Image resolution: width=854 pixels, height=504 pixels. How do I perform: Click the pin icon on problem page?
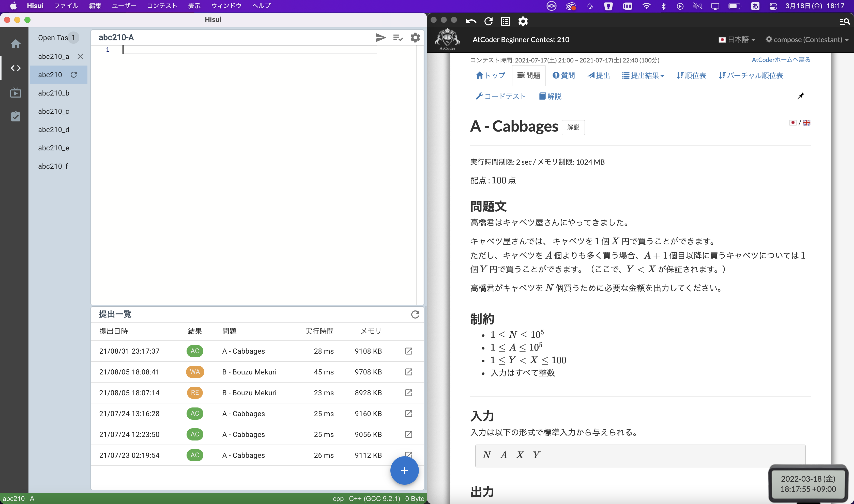801,96
